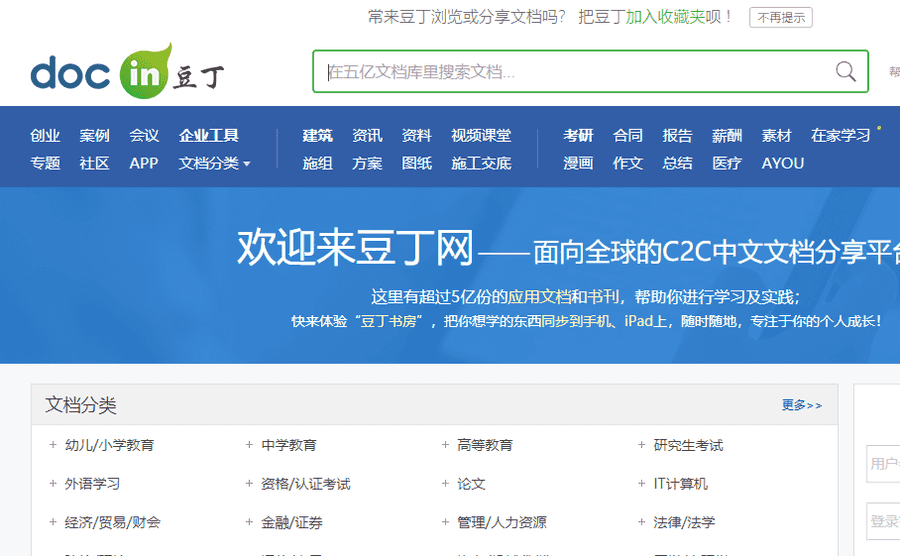Open the 中学教育 category link
Image resolution: width=900 pixels, height=556 pixels.
(289, 445)
